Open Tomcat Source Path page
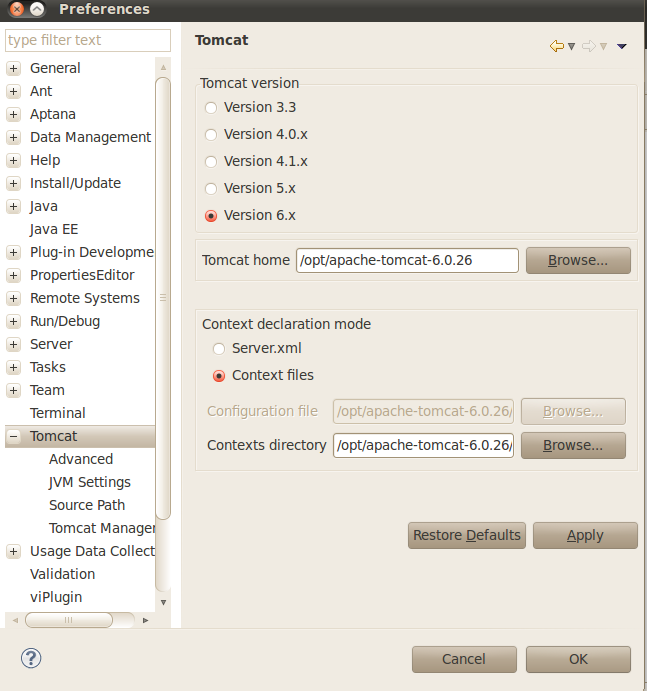The width and height of the screenshot is (647, 691). click(x=87, y=505)
